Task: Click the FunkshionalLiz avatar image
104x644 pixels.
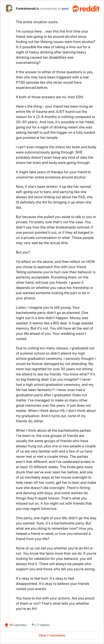Action: [x=9, y=9]
